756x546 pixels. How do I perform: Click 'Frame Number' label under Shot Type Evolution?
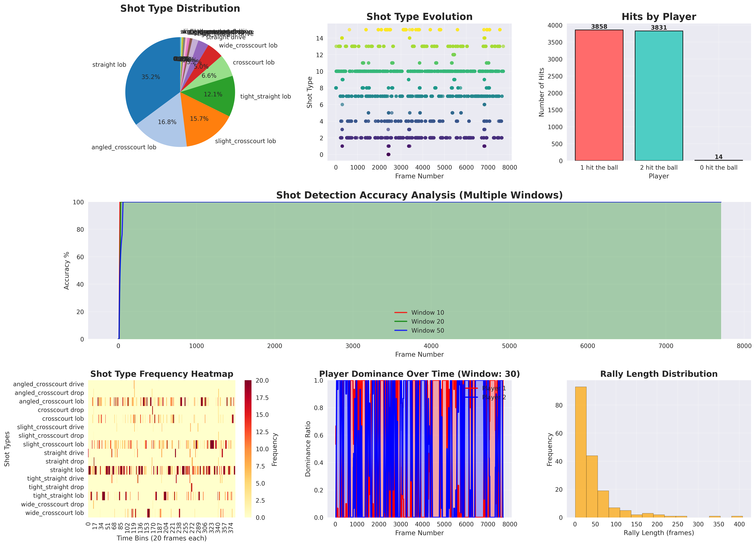419,176
